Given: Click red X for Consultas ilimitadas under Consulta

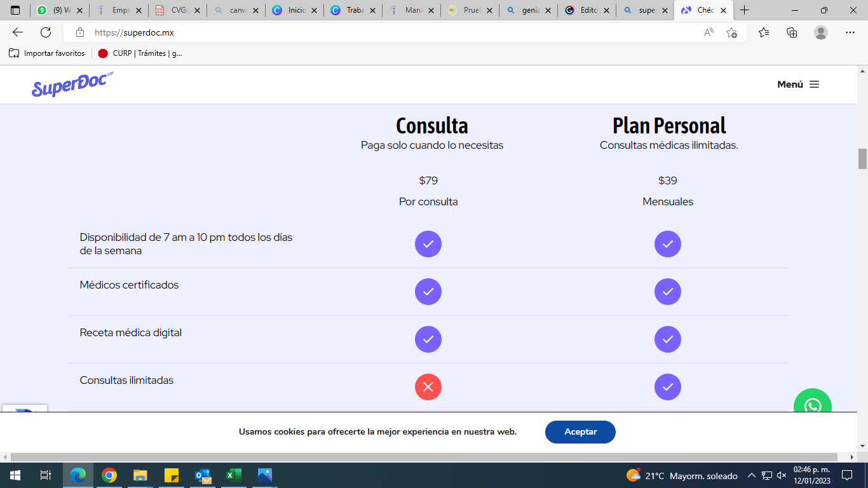Looking at the screenshot, I should pyautogui.click(x=428, y=387).
